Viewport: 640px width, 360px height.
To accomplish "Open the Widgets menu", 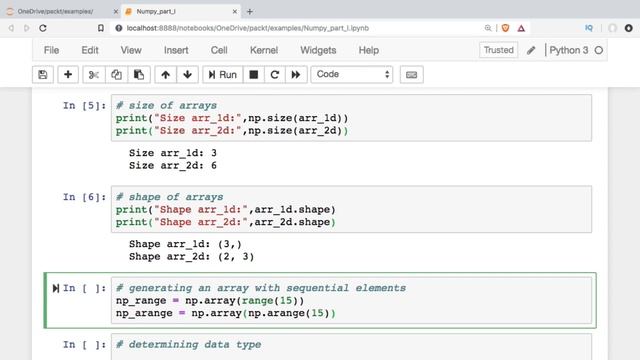I will point(318,50).
